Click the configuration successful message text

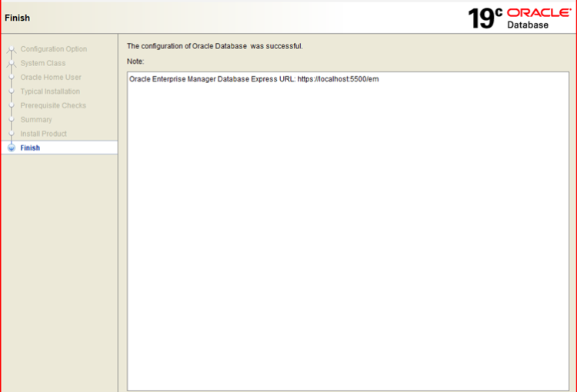[215, 46]
